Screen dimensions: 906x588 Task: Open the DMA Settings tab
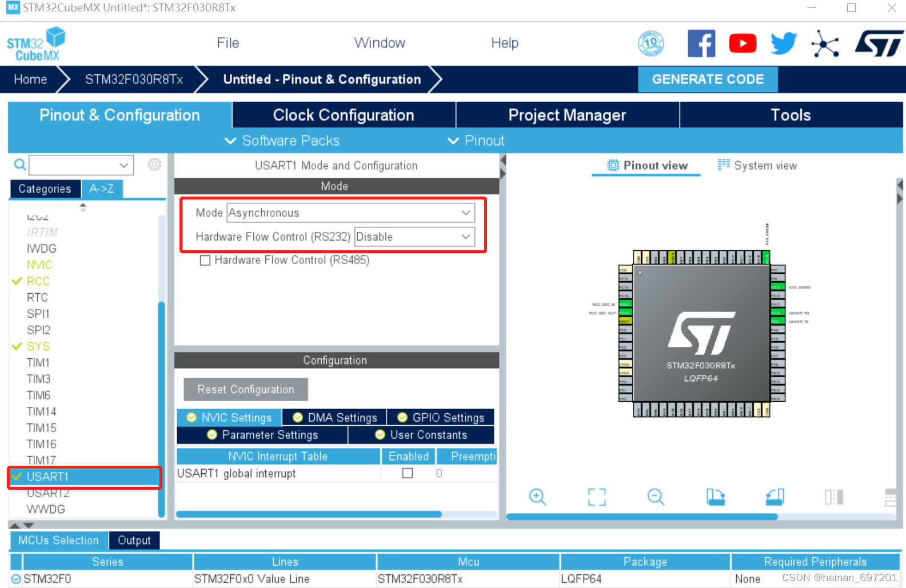[334, 418]
